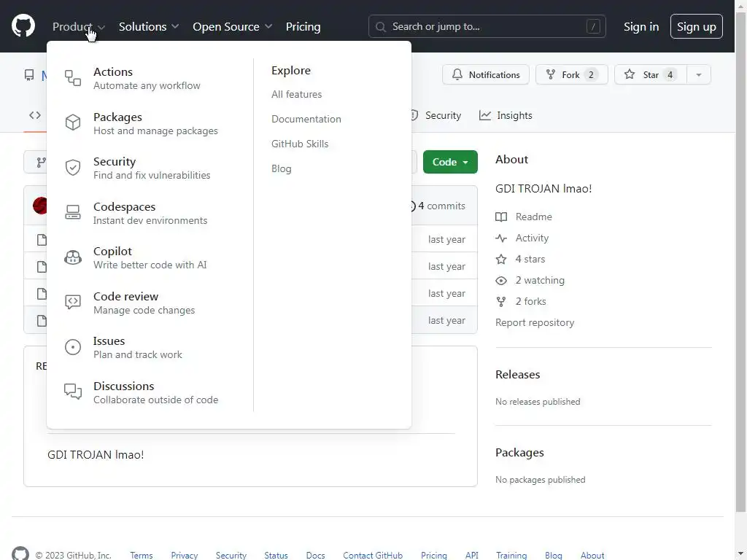
Task: Click the watching eye icon
Action: coord(501,281)
